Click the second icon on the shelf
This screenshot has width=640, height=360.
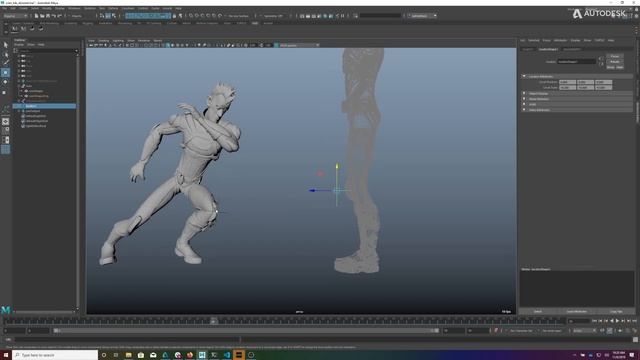tap(23, 29)
